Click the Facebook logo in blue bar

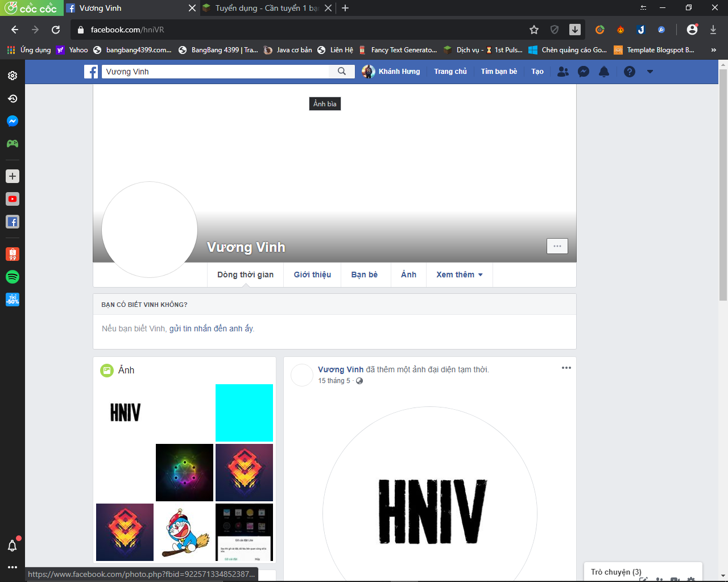91,72
